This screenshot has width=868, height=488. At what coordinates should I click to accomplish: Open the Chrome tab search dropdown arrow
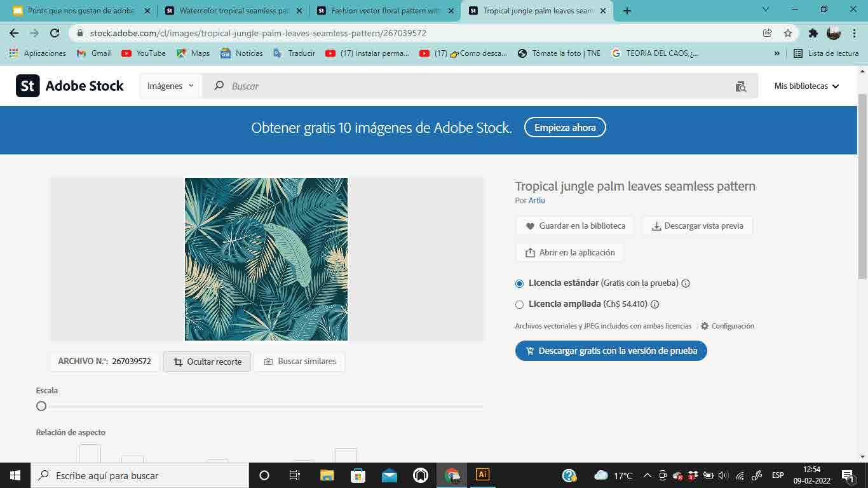pos(766,10)
